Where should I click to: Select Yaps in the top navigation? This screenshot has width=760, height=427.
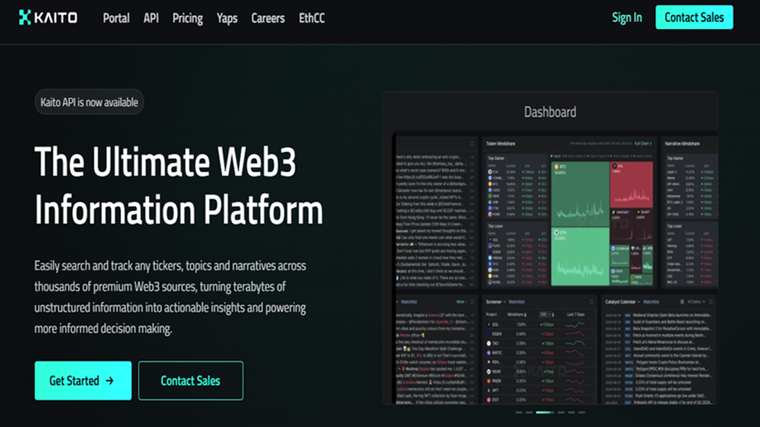click(227, 18)
